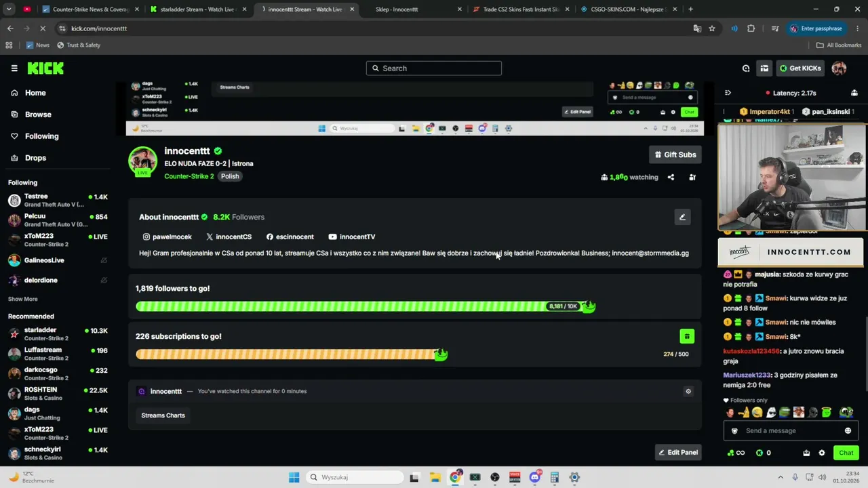Open the chat leaderboard gift icon

[854, 93]
